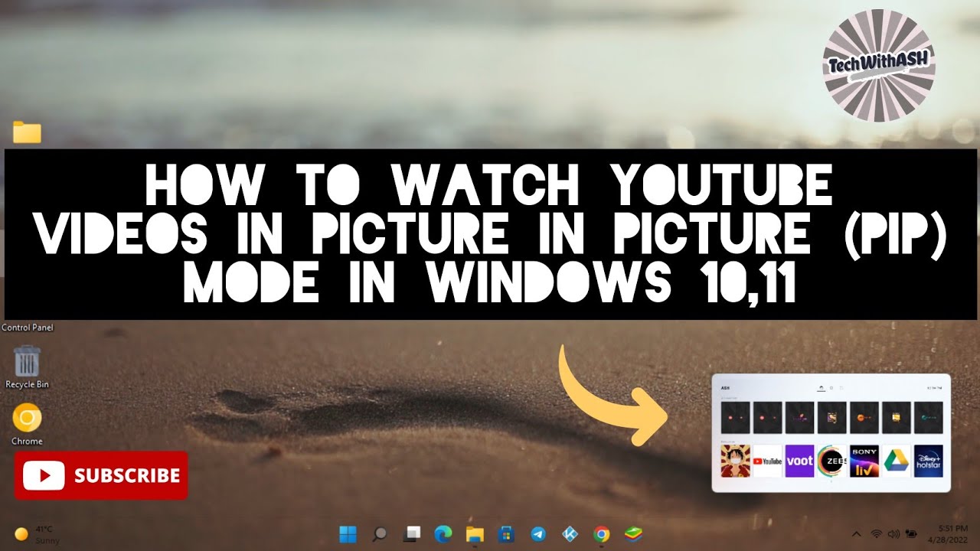Launch Microsoft Edge from the taskbar

point(444,533)
